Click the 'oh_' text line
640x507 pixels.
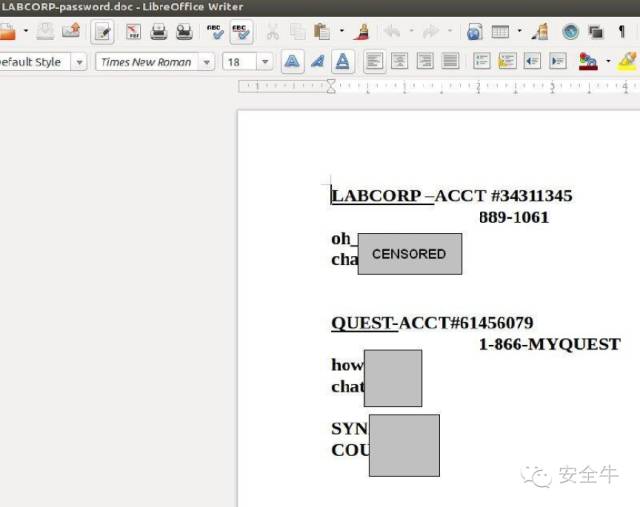[x=344, y=239]
